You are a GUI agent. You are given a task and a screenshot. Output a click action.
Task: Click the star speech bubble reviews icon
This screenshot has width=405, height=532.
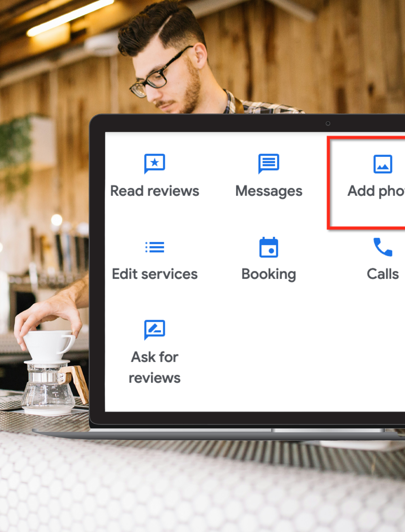[x=154, y=163]
